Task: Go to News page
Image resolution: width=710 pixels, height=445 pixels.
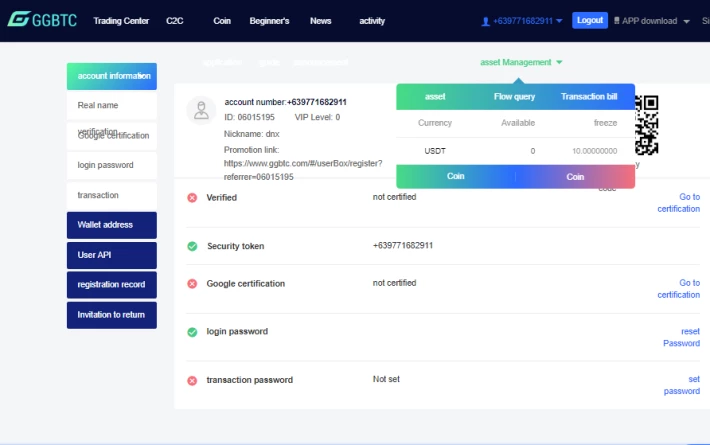Action: pyautogui.click(x=321, y=21)
